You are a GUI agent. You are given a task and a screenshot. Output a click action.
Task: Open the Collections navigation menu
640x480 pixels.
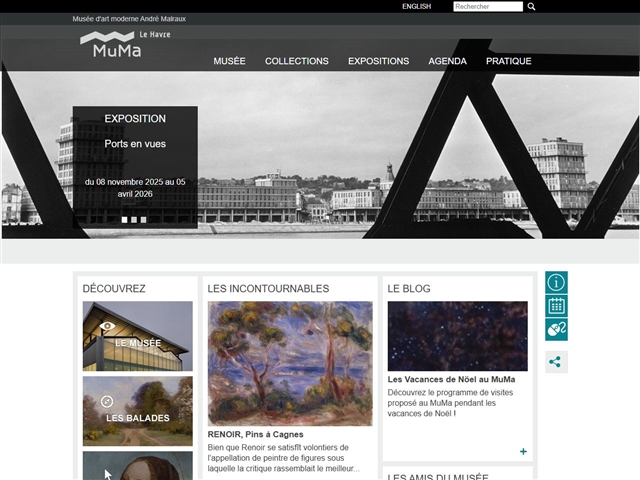(x=296, y=61)
